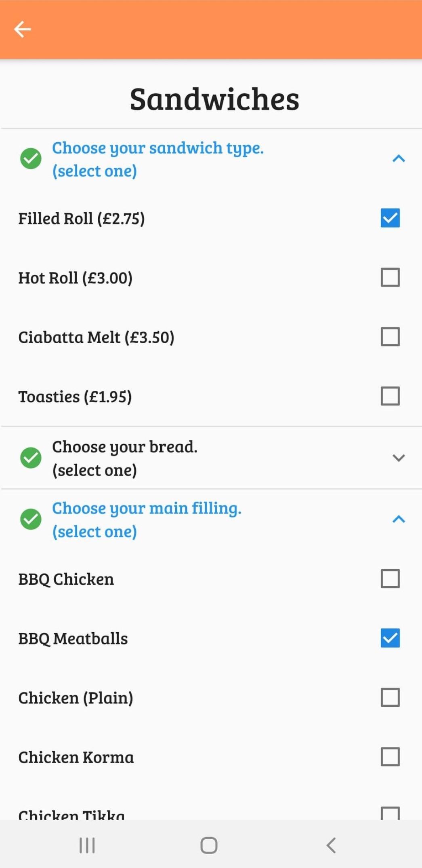Click green checkmark beside main filling section
This screenshot has width=422, height=868.
(x=31, y=519)
